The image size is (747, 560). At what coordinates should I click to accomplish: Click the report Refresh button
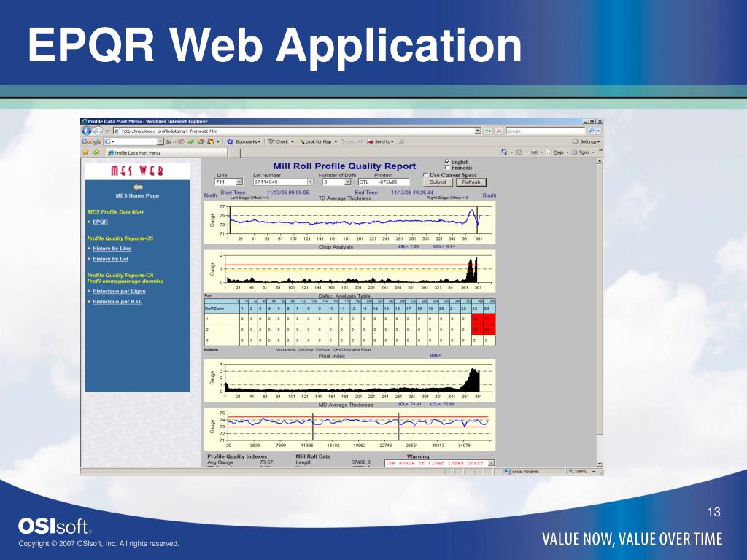point(471,182)
